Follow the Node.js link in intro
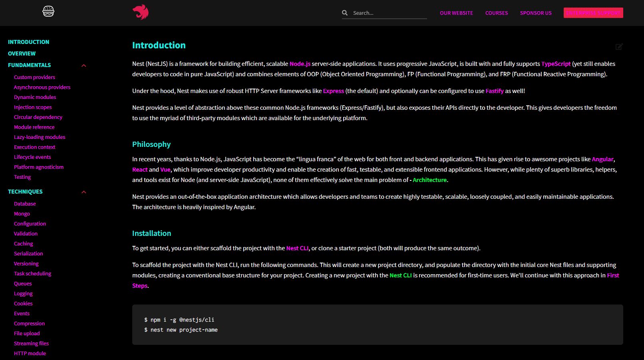 tap(300, 64)
